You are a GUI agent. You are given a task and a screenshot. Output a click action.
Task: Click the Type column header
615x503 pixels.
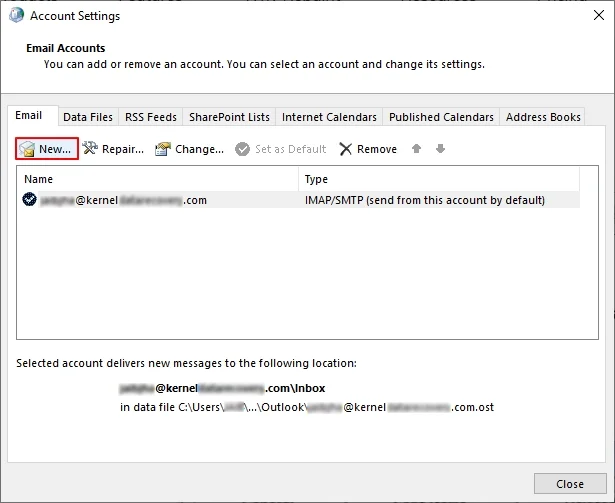(x=439, y=179)
